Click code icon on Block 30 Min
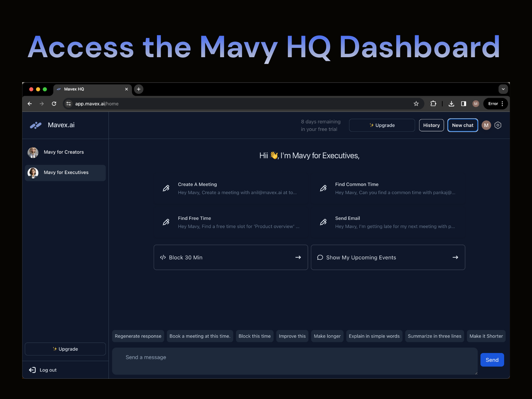 [163, 257]
